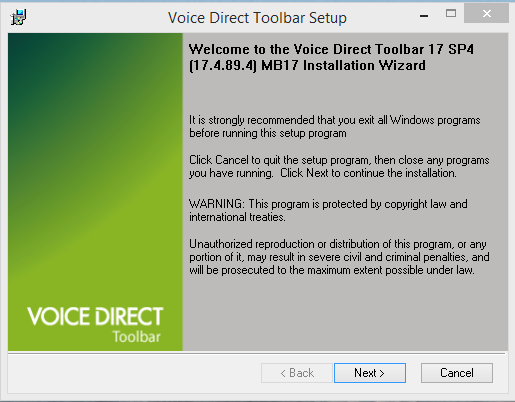Image resolution: width=515 pixels, height=402 pixels.
Task: Close the setup window with X
Action: pyautogui.click(x=486, y=14)
